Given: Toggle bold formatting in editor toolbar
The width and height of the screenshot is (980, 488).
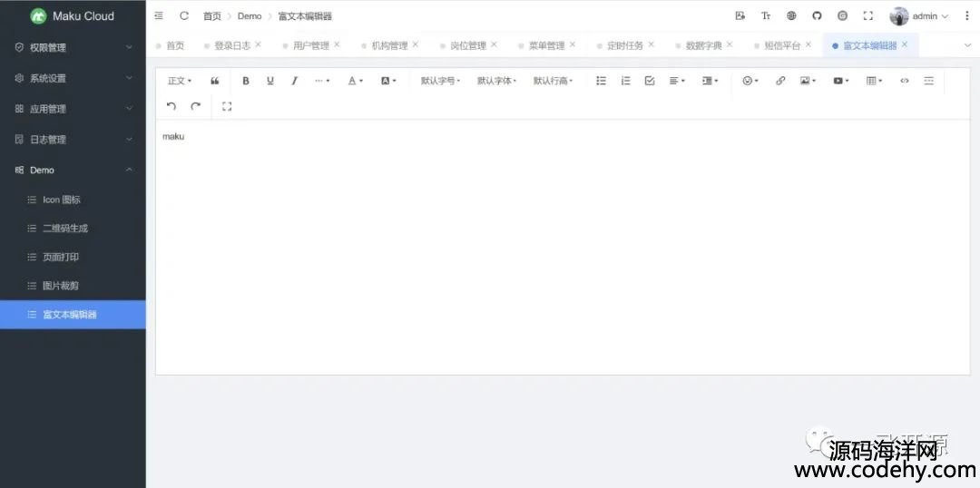Looking at the screenshot, I should 246,81.
